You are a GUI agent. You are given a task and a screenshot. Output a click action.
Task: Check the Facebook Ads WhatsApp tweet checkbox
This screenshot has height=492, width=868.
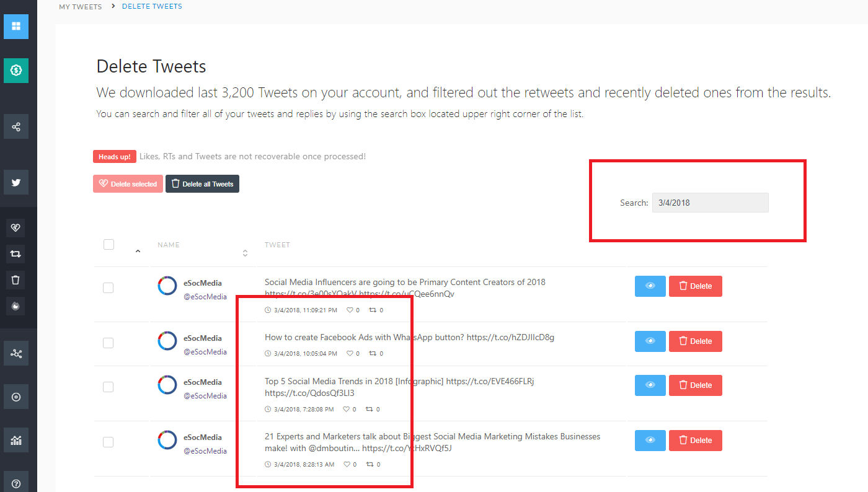[108, 343]
